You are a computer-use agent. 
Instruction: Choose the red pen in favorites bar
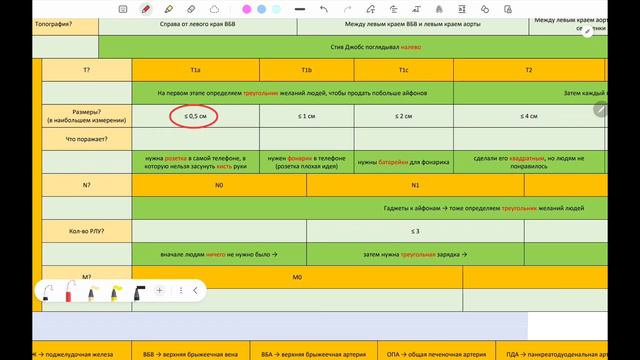pos(70,291)
